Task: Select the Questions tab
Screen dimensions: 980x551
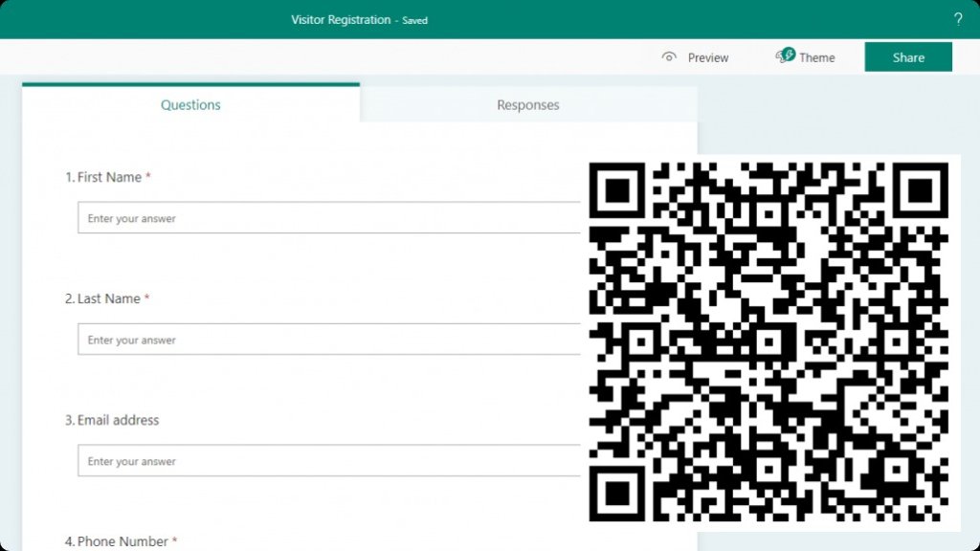Action: 190,105
